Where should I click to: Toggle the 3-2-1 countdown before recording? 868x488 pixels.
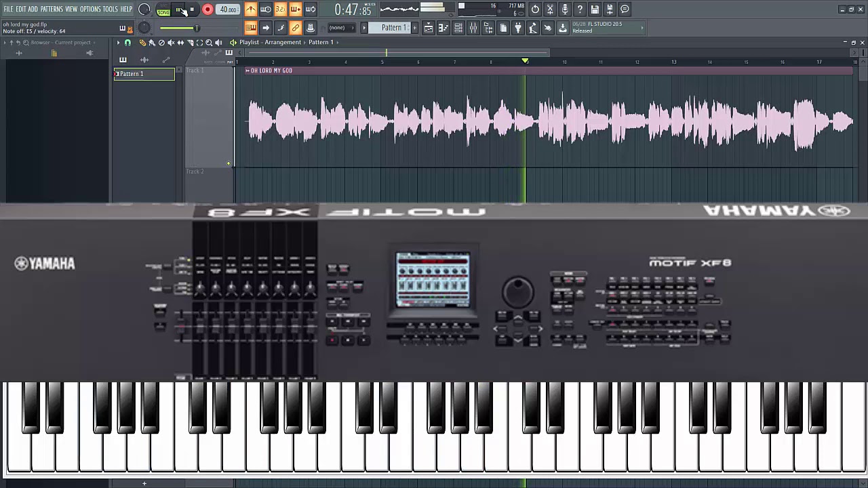(281, 9)
